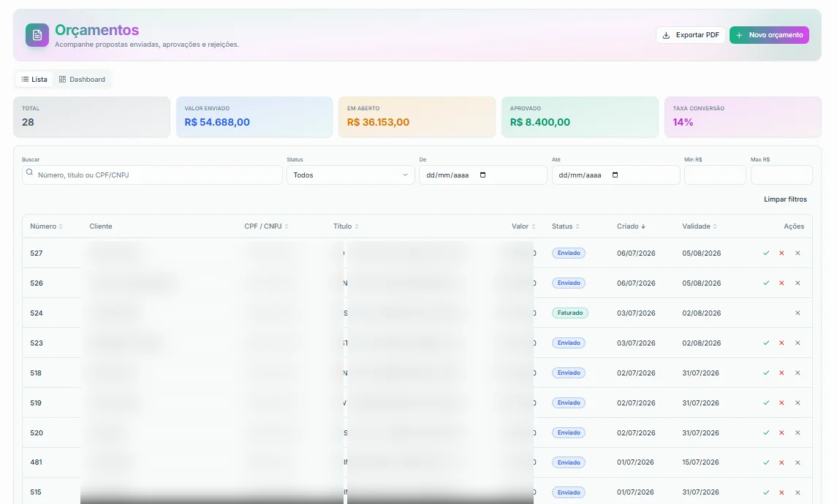Approve quote 526 with green check
Screen dimensions: 837x504
[x=766, y=283]
